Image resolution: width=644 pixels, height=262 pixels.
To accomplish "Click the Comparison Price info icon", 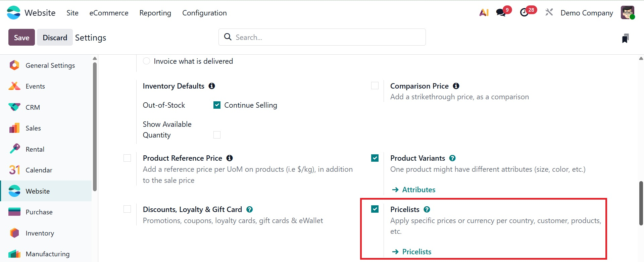I will pyautogui.click(x=456, y=86).
